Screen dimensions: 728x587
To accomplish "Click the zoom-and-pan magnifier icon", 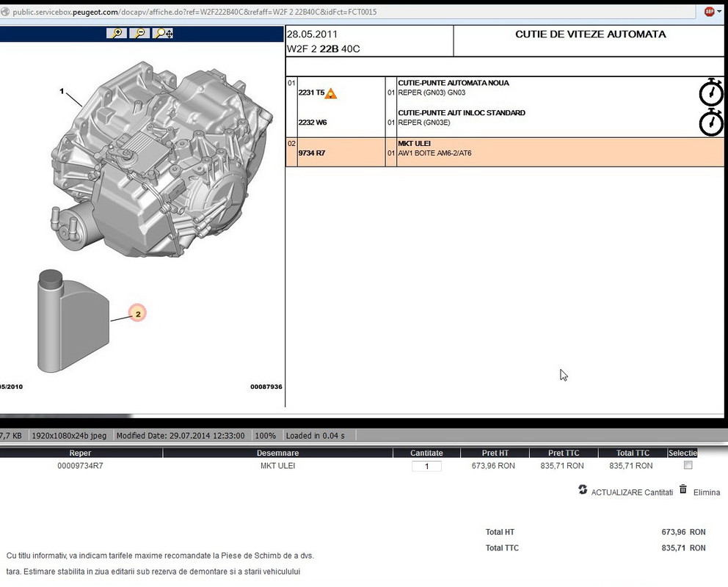I will pyautogui.click(x=164, y=34).
